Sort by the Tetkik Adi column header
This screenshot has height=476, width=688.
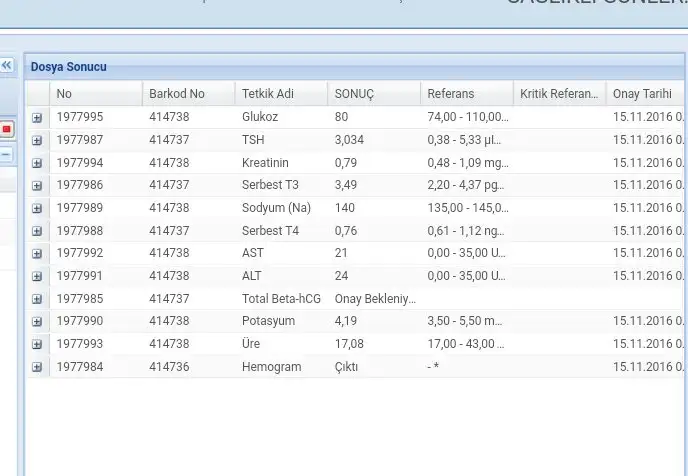pyautogui.click(x=268, y=94)
